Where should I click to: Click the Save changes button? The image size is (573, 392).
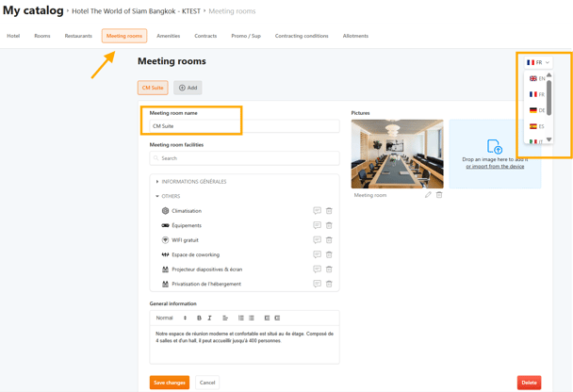point(169,383)
